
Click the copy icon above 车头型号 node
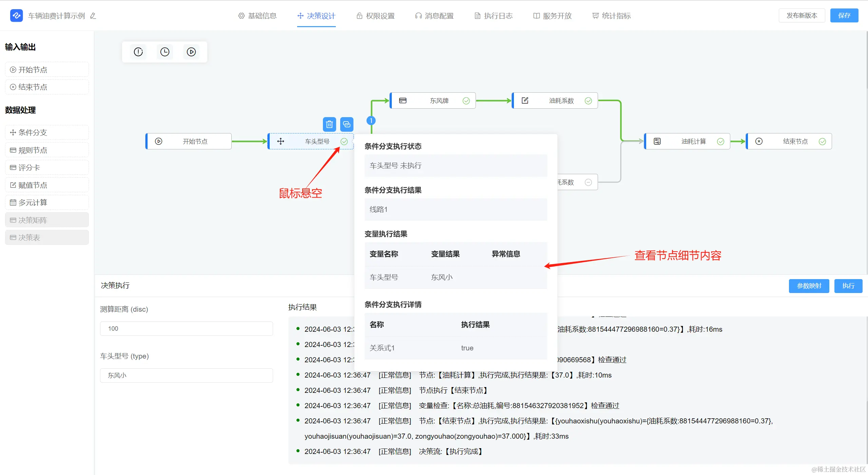(x=346, y=124)
